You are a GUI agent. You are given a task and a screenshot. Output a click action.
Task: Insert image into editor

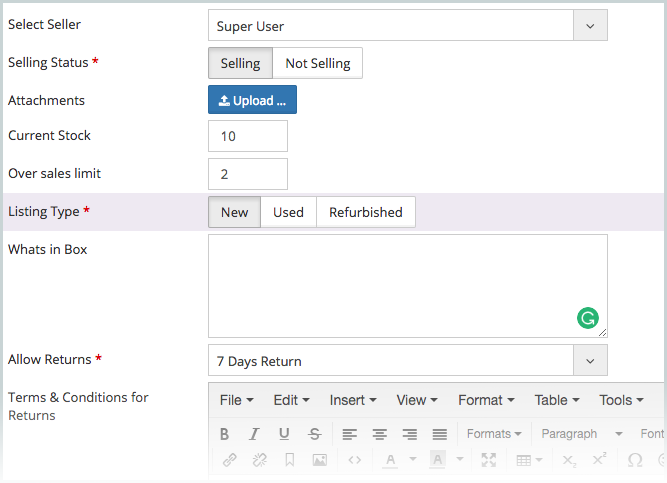click(x=319, y=460)
